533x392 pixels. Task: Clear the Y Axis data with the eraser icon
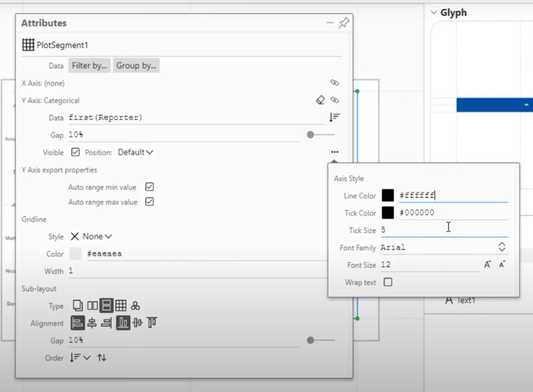[320, 100]
